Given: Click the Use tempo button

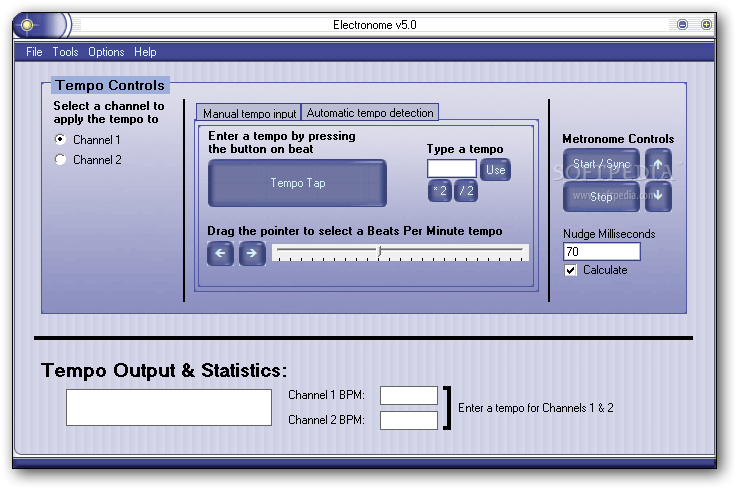Looking at the screenshot, I should pos(495,170).
